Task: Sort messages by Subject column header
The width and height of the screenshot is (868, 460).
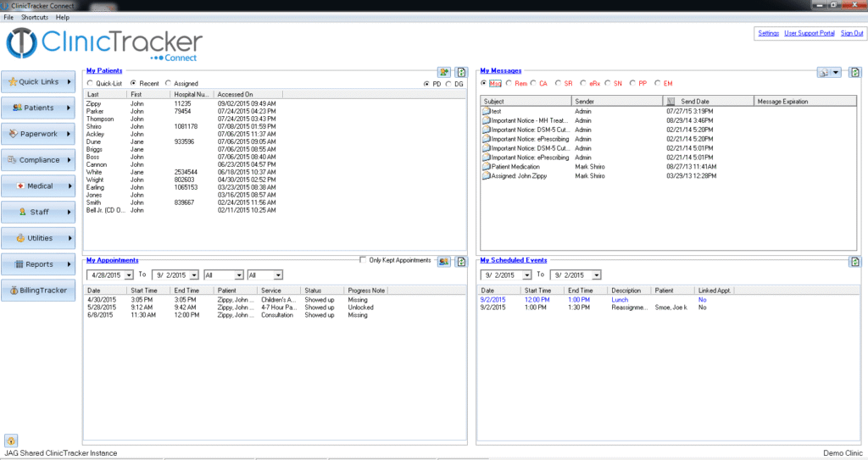Action: [526, 102]
